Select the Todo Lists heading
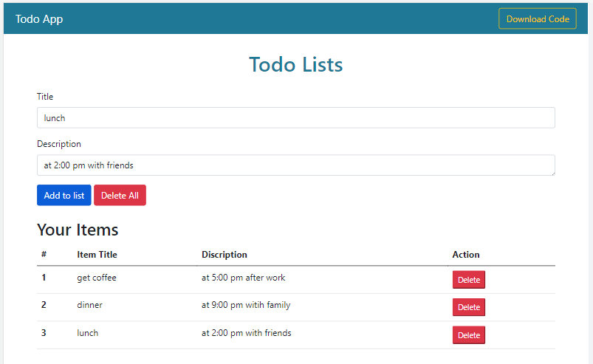Screen dimensions: 593x364 click(x=295, y=64)
